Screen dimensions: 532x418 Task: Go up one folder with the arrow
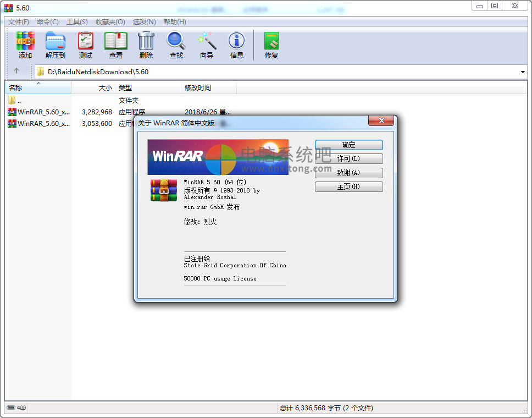pyautogui.click(x=16, y=70)
